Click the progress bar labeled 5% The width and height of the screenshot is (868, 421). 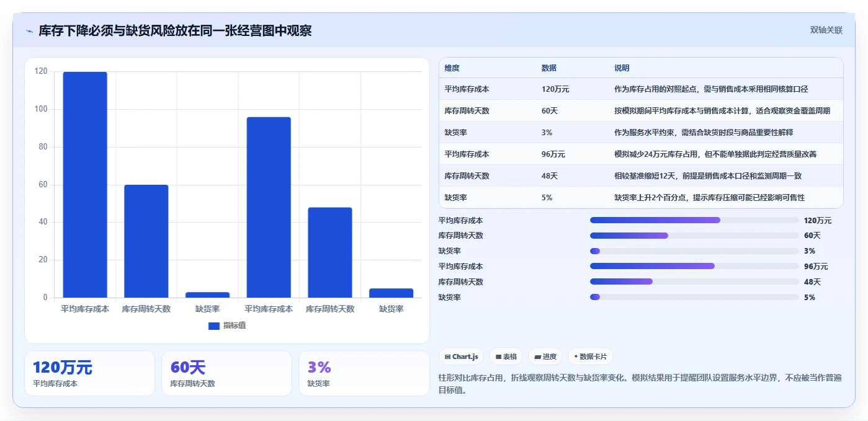[694, 297]
